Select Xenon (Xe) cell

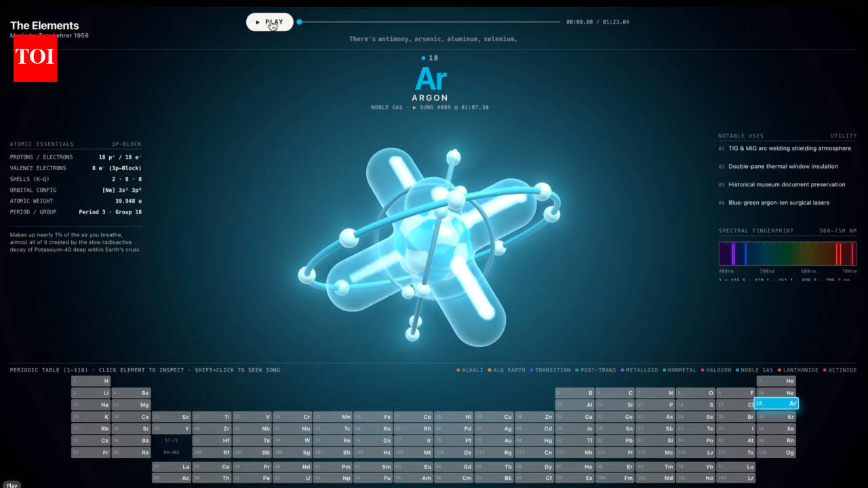776,428
